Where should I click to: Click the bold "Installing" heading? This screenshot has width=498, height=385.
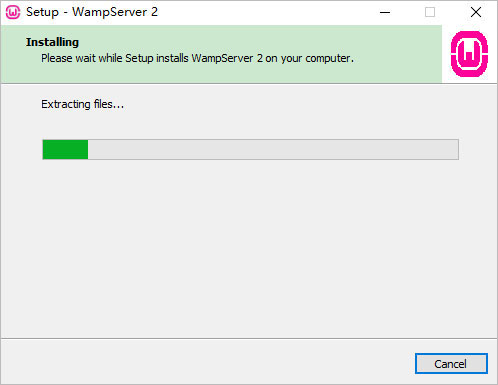coord(52,42)
